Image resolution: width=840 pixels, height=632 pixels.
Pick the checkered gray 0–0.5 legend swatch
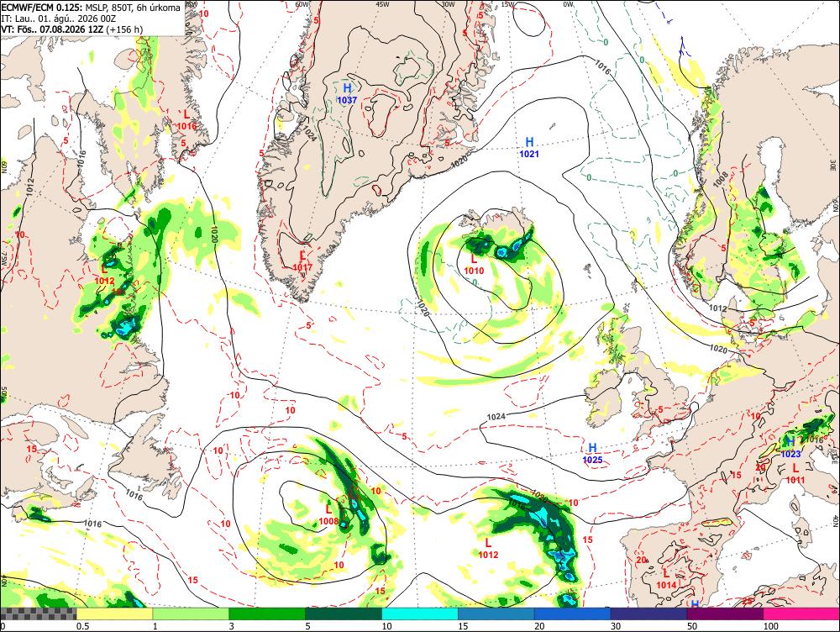38,614
